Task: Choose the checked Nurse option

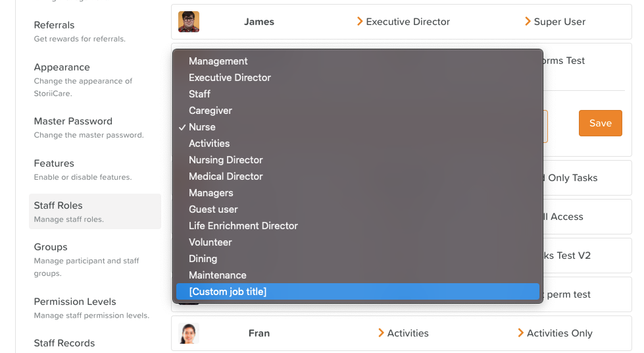Action: coord(357,127)
